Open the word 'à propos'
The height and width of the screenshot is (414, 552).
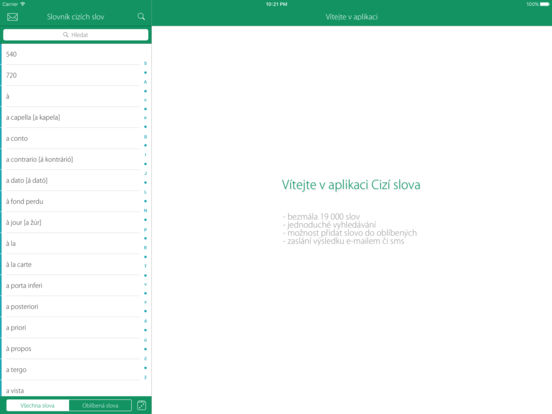[x=72, y=349]
